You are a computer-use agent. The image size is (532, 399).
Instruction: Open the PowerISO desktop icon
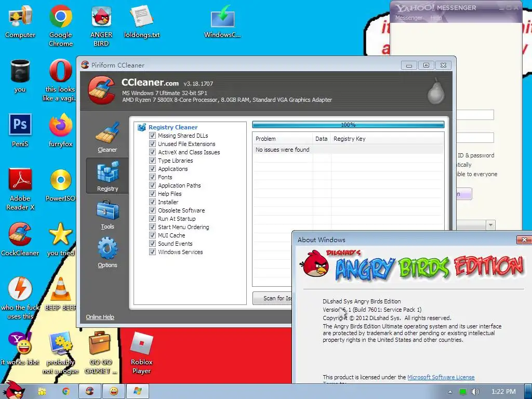[x=60, y=184]
